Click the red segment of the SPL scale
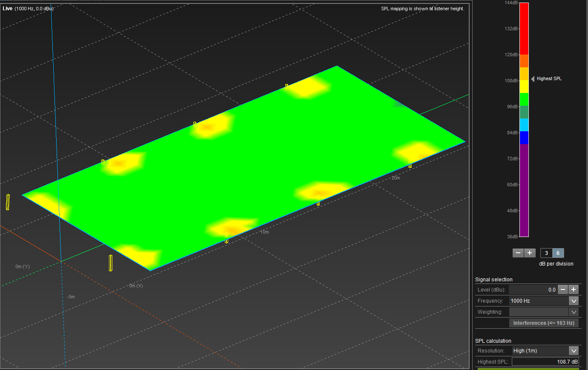 point(524,29)
